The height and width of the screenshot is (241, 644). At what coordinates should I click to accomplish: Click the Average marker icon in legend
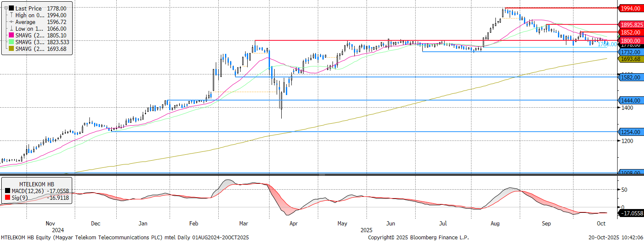(x=11, y=22)
